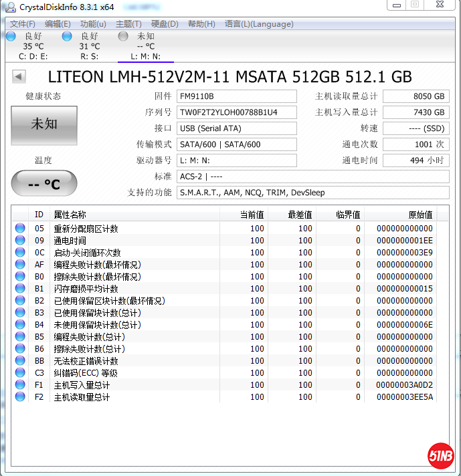This screenshot has height=476, width=461.
Task: Click the CrystalDiskInfo app icon in title bar
Action: (10, 7)
